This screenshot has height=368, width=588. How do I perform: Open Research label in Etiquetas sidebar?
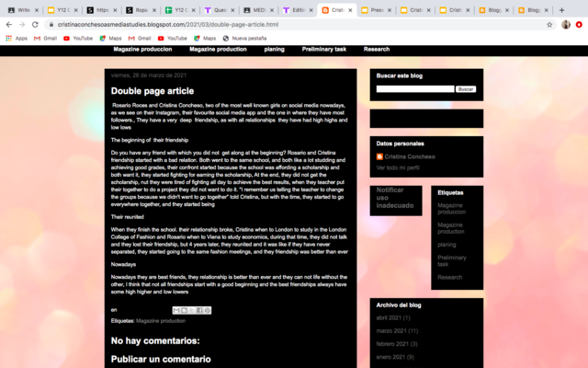449,278
